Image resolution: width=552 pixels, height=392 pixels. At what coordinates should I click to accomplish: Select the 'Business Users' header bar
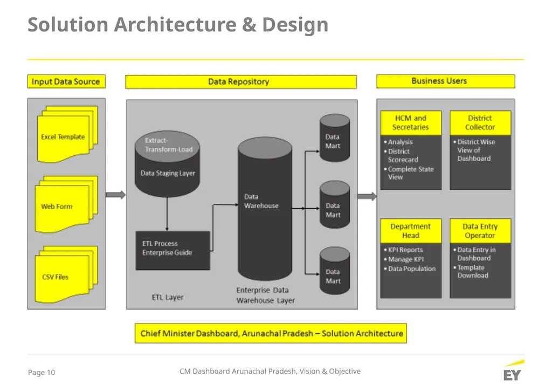coord(446,81)
